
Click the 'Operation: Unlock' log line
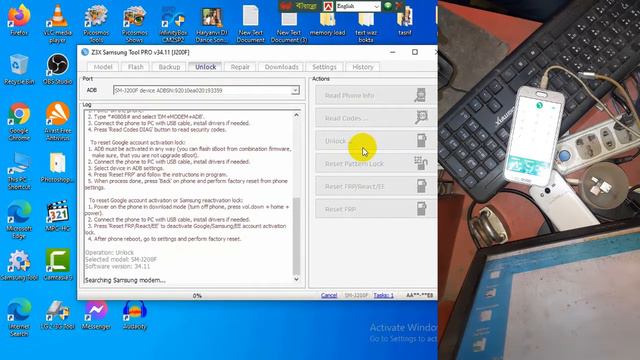(x=109, y=253)
